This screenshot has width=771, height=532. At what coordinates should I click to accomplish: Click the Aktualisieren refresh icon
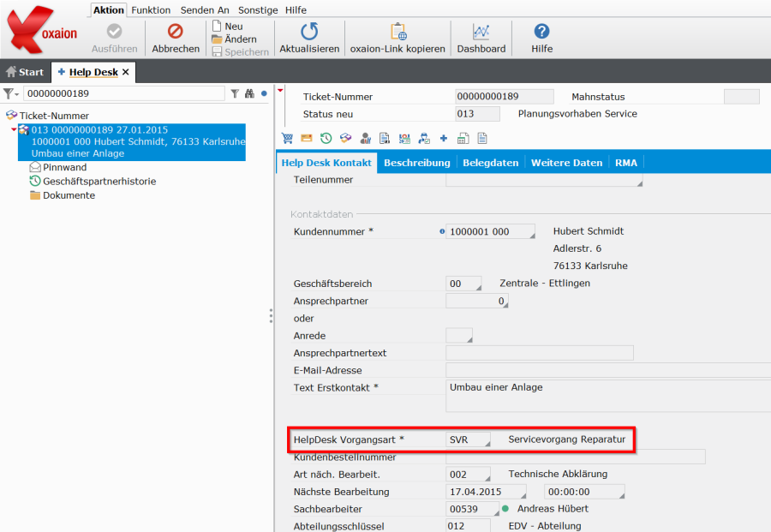click(x=309, y=32)
